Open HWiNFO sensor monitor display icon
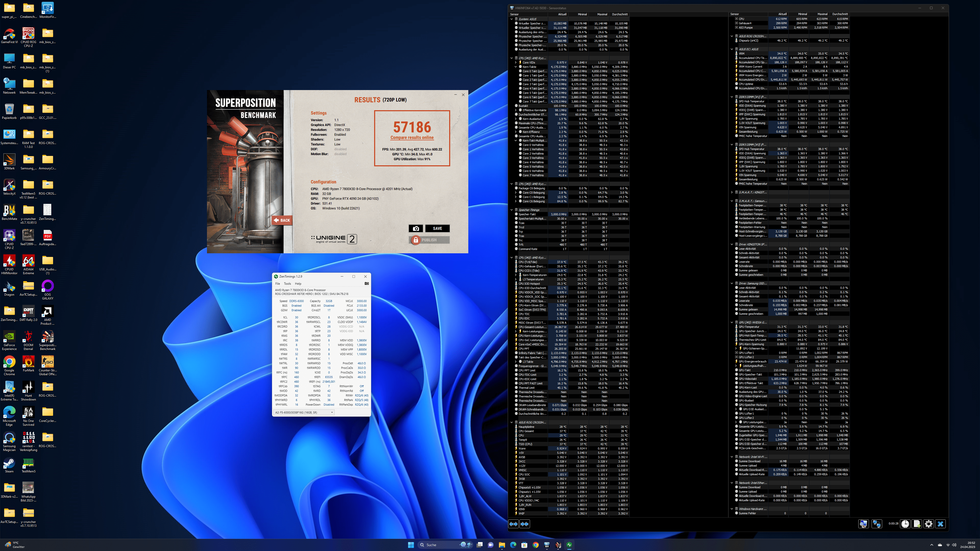The width and height of the screenshot is (980, 551). click(863, 524)
